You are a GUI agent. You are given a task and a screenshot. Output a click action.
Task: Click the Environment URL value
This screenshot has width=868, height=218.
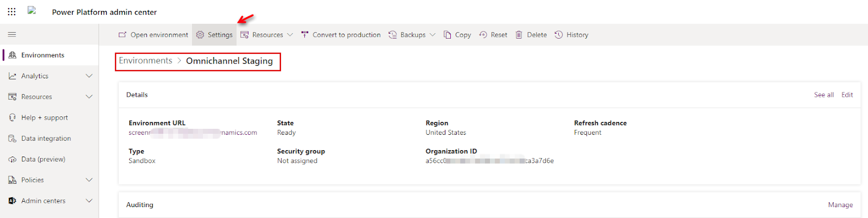click(193, 133)
